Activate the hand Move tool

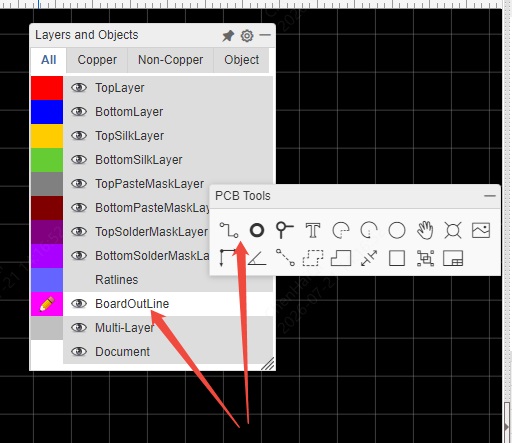(425, 230)
